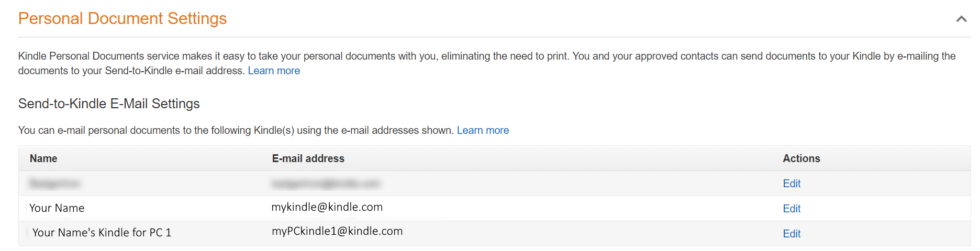The width and height of the screenshot is (980, 251).
Task: Click the Actions column header
Action: [801, 158]
